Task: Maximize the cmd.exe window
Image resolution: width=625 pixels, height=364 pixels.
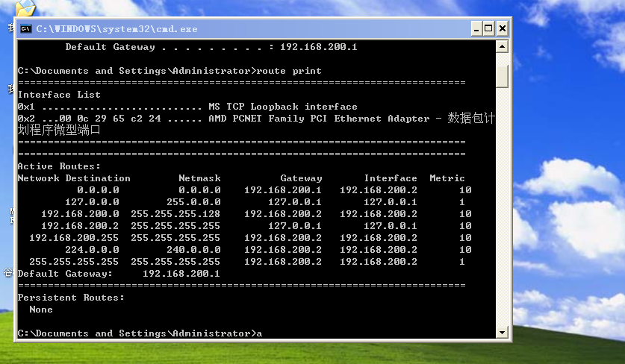Action: (488, 28)
